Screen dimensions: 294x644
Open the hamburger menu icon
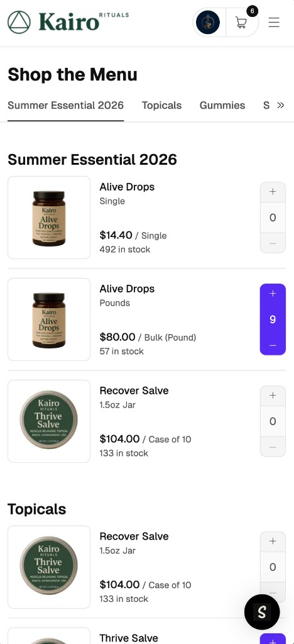pos(274,22)
